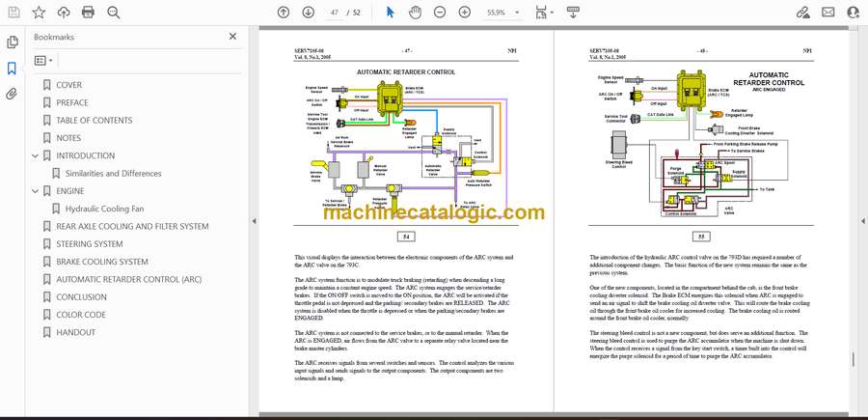Open AUTOMATIC RETARDER CONTROL (ARC) bookmark

pyautogui.click(x=129, y=279)
